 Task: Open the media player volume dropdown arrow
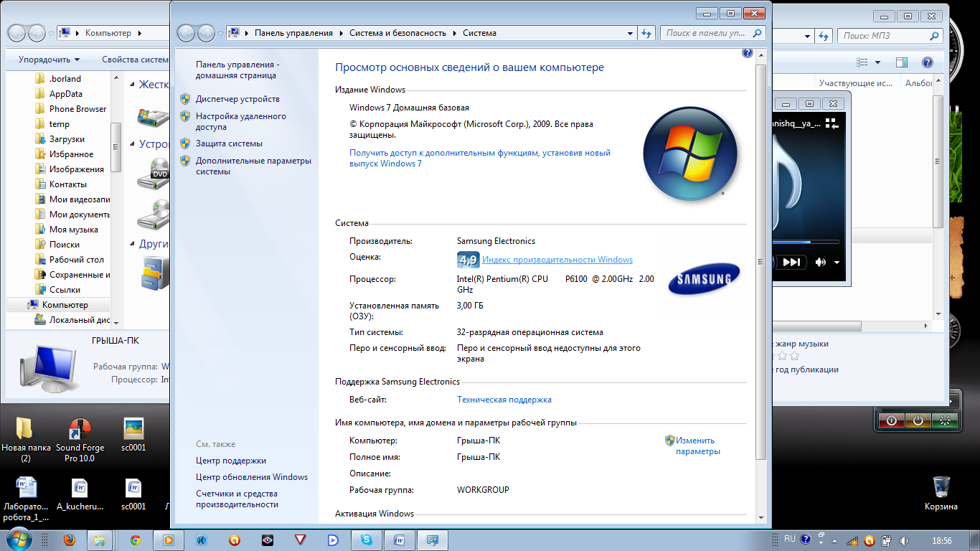pyautogui.click(x=837, y=262)
